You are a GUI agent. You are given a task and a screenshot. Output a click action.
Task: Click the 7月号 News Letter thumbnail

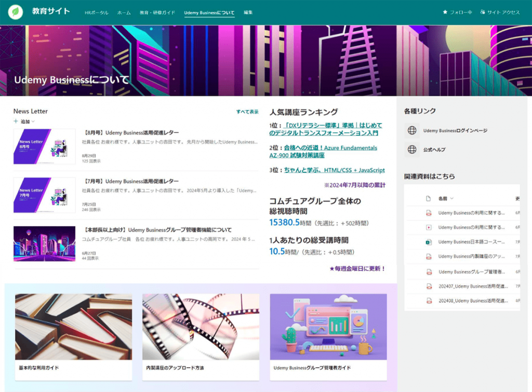[x=45, y=195]
